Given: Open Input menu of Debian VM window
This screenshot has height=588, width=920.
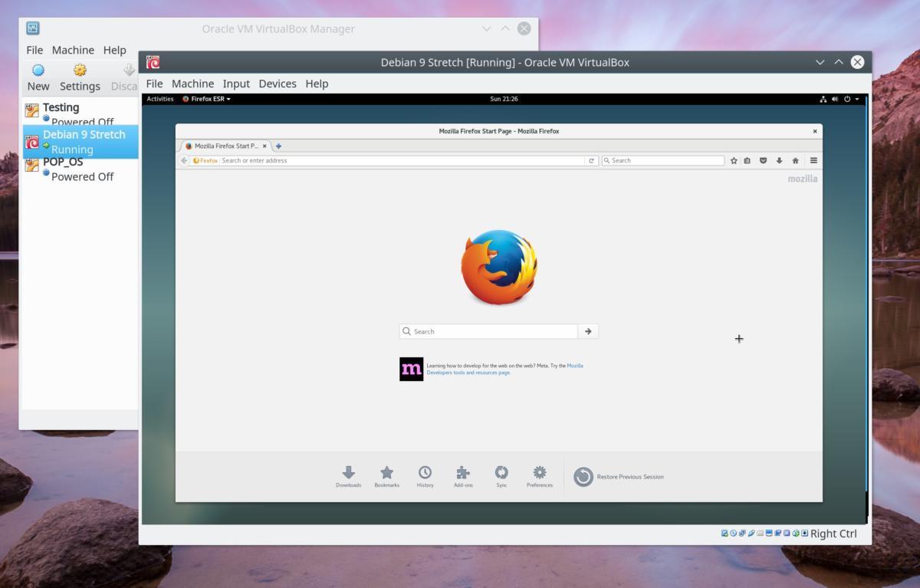Looking at the screenshot, I should [236, 84].
